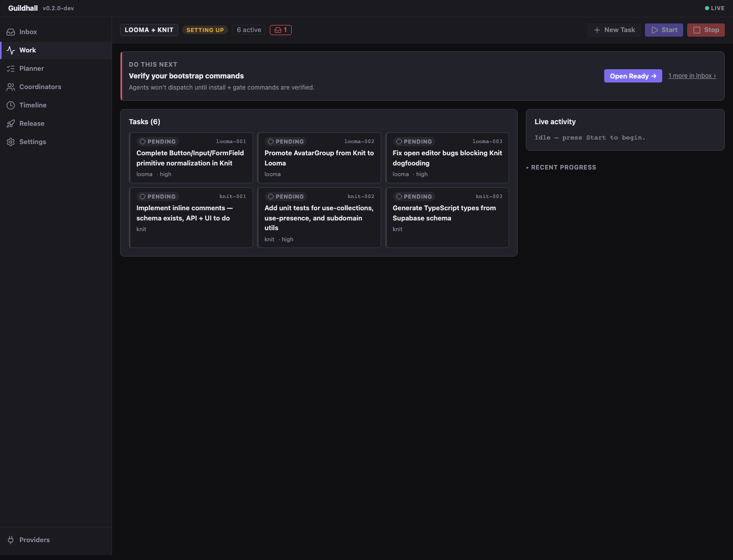Screen dimensions: 733x560
Task: Click 'Idle — press Start to begin' text
Action: [590, 138]
